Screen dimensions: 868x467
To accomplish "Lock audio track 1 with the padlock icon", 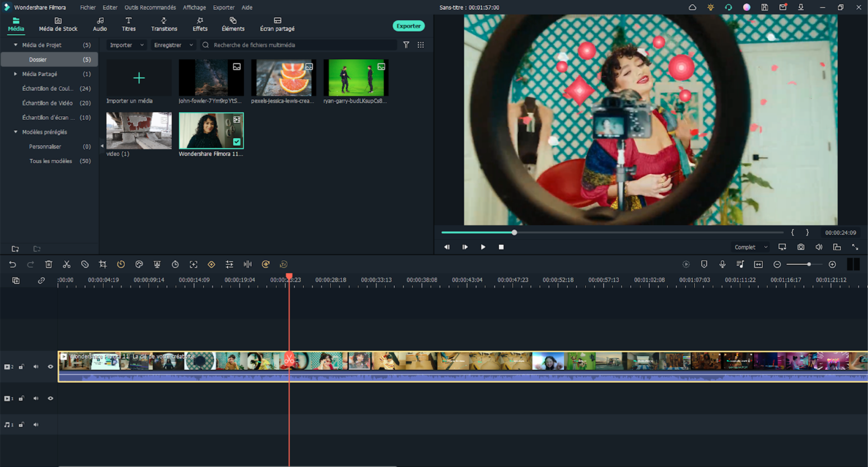I will point(21,424).
